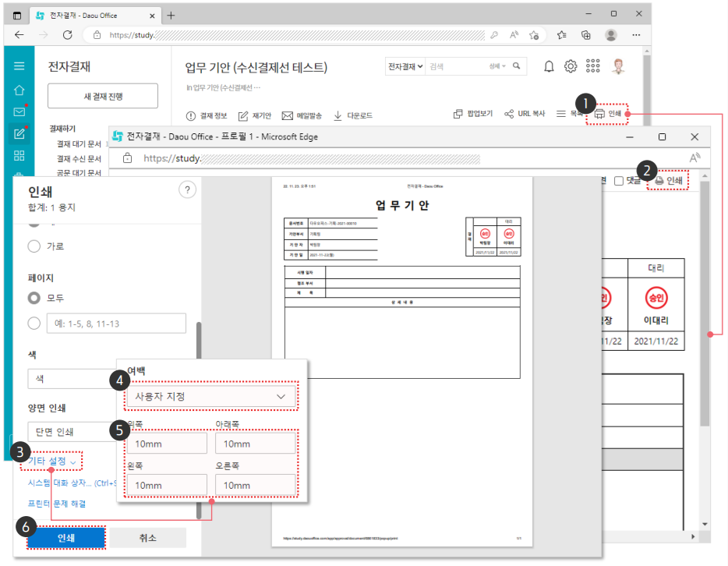Click the blue 인쇄 button
The height and width of the screenshot is (566, 728).
66,538
